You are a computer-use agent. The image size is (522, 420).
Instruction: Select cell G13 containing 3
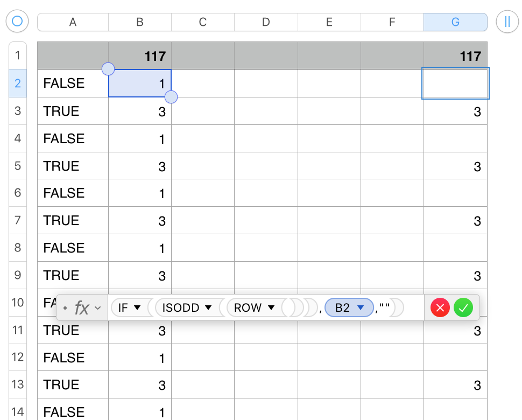455,384
